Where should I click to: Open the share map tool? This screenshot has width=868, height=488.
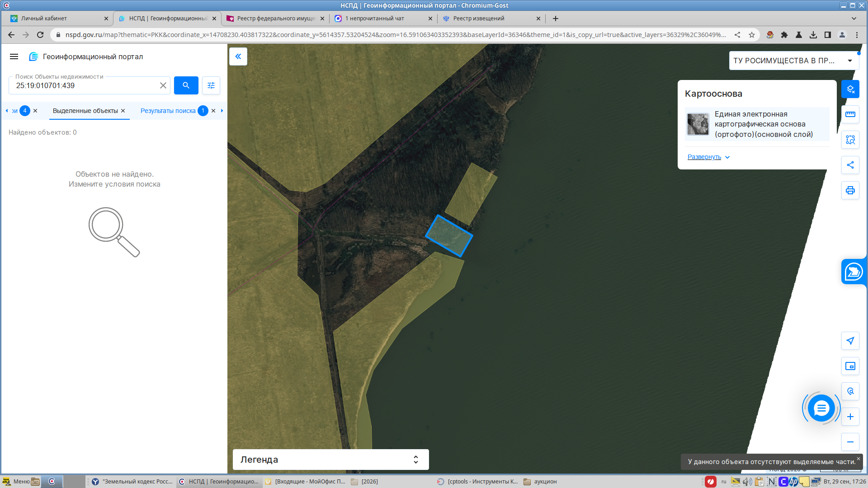[x=850, y=165]
